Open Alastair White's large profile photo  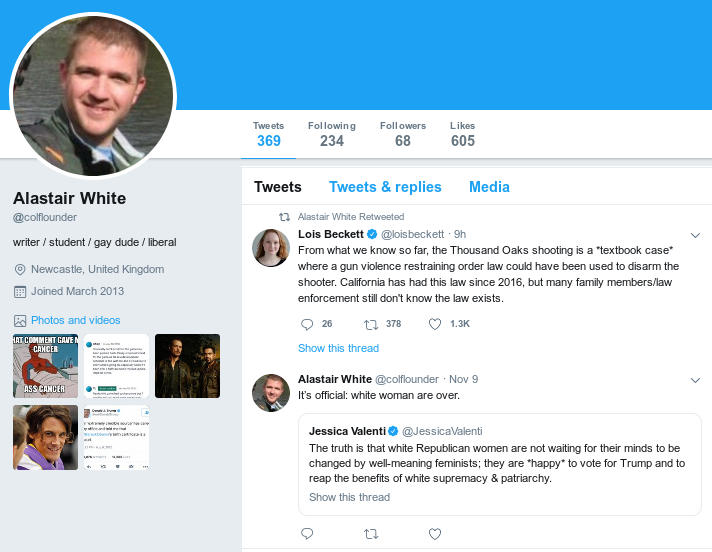tap(93, 95)
